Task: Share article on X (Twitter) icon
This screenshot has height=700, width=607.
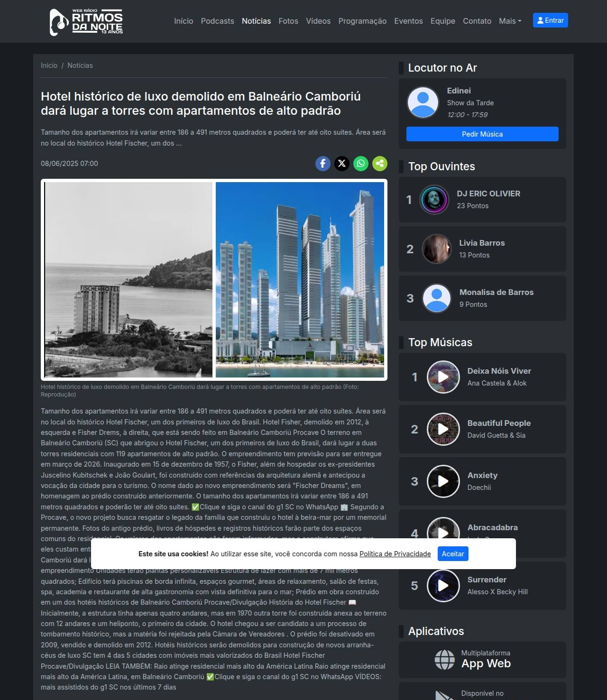Action: pos(341,164)
